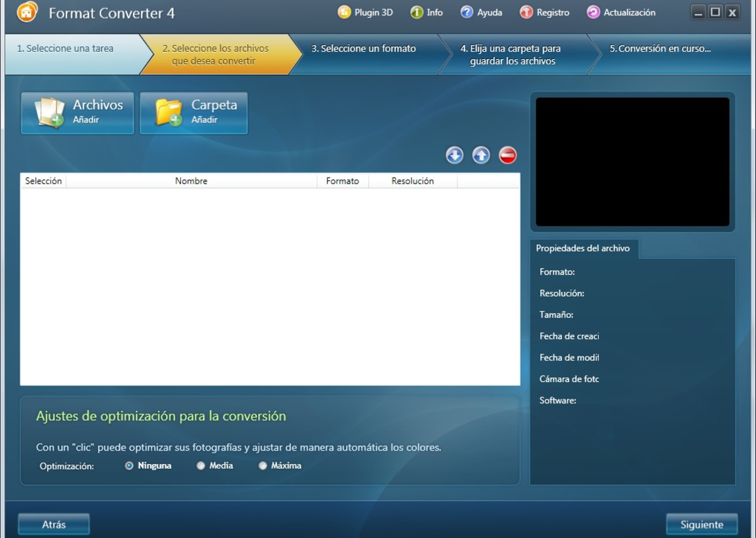The width and height of the screenshot is (756, 538).
Task: Open Ayuda help
Action: 480,13
